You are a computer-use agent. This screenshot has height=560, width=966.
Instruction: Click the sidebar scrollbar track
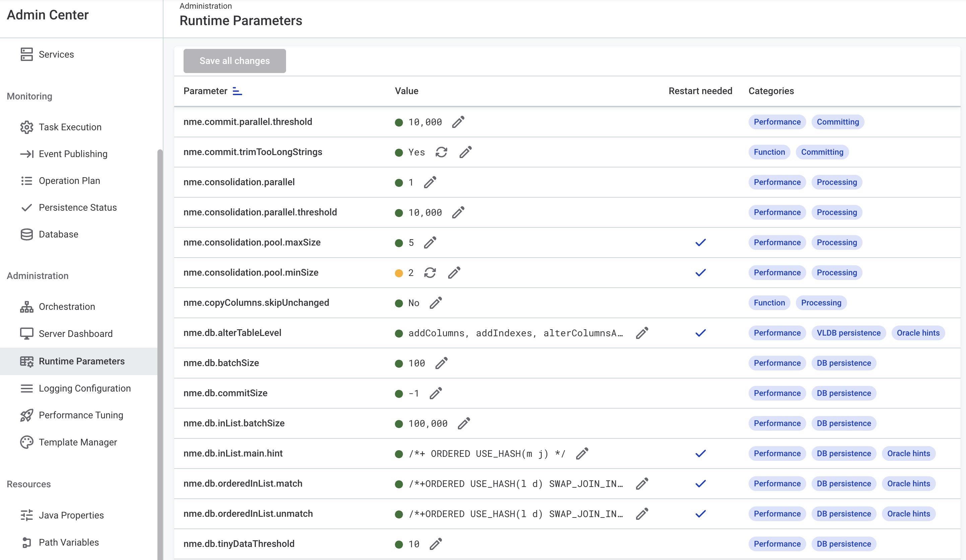tap(159, 345)
